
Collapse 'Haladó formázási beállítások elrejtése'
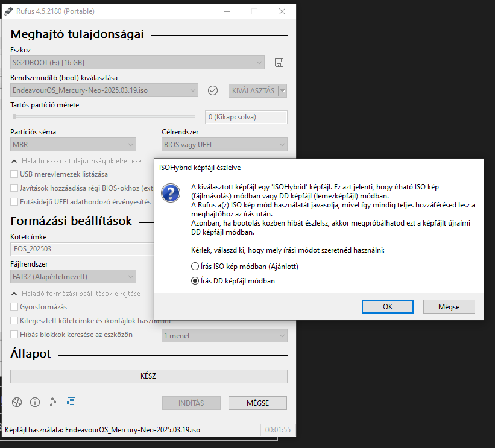(75, 294)
